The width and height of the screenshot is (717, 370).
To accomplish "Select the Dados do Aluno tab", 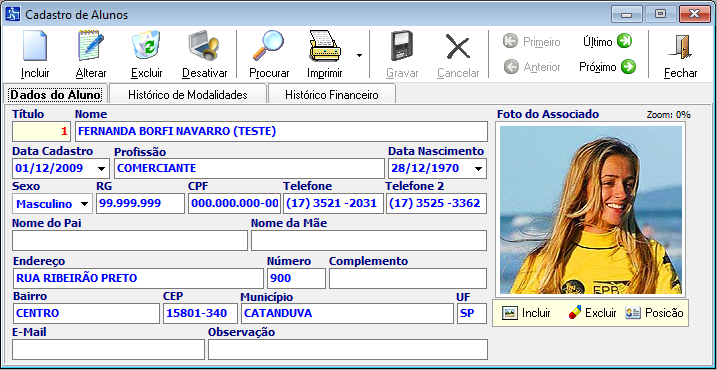I will [55, 95].
